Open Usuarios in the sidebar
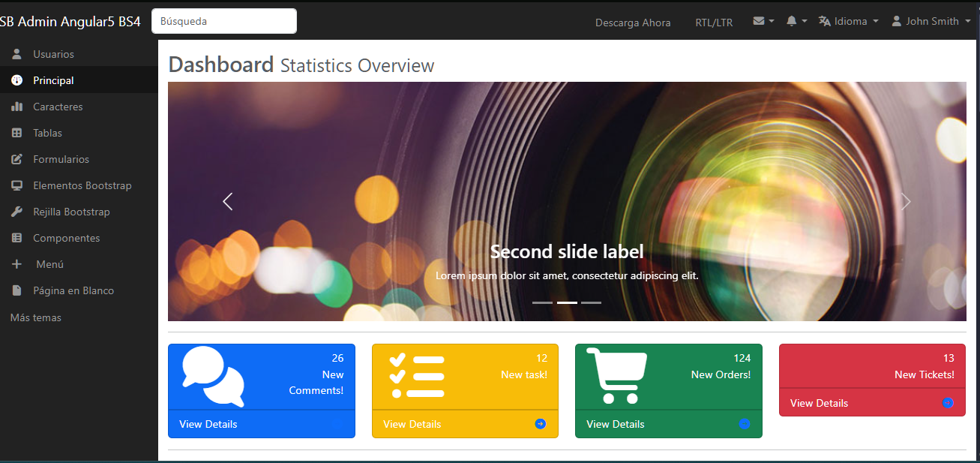 [x=79, y=54]
